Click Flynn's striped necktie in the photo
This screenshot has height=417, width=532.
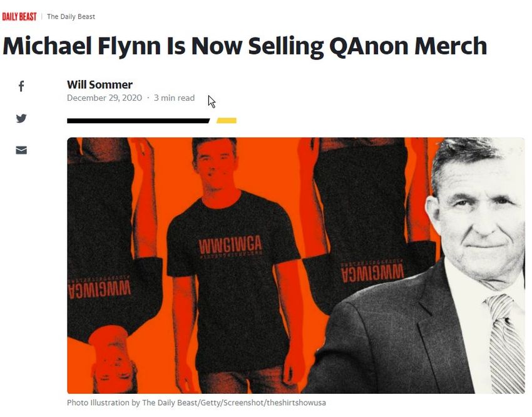tap(505, 343)
